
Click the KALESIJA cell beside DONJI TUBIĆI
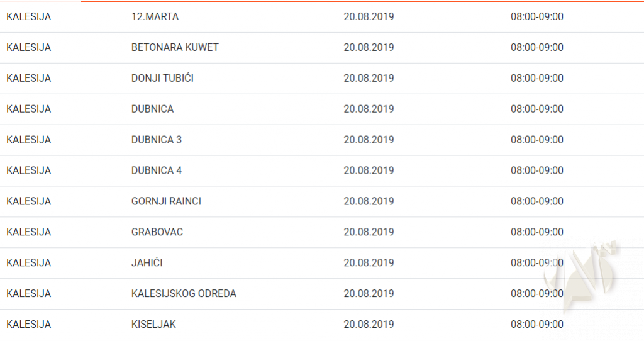click(28, 79)
